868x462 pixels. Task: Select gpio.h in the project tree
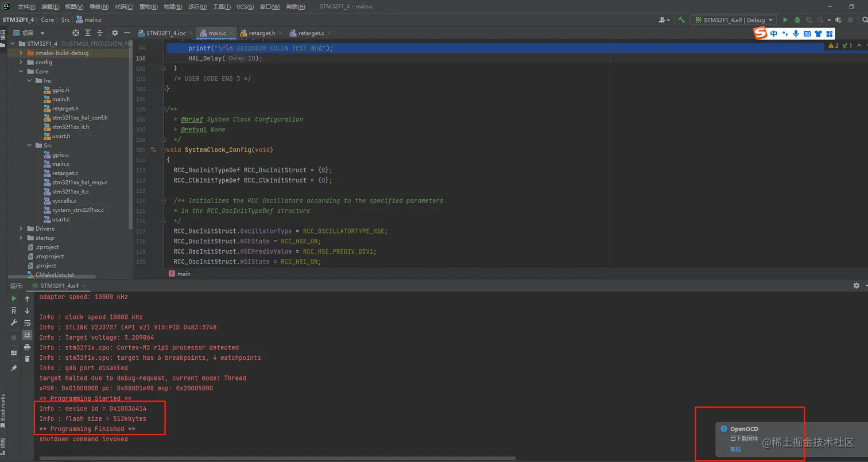[x=60, y=90]
